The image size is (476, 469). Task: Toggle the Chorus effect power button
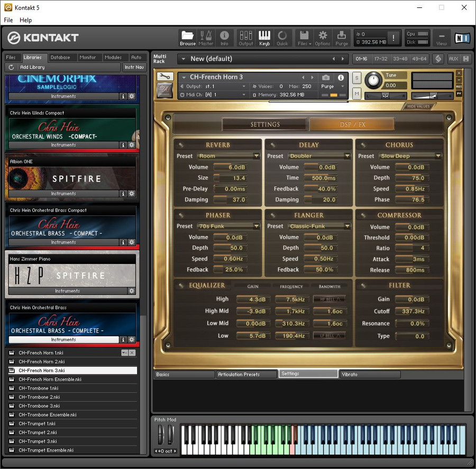[x=363, y=145]
